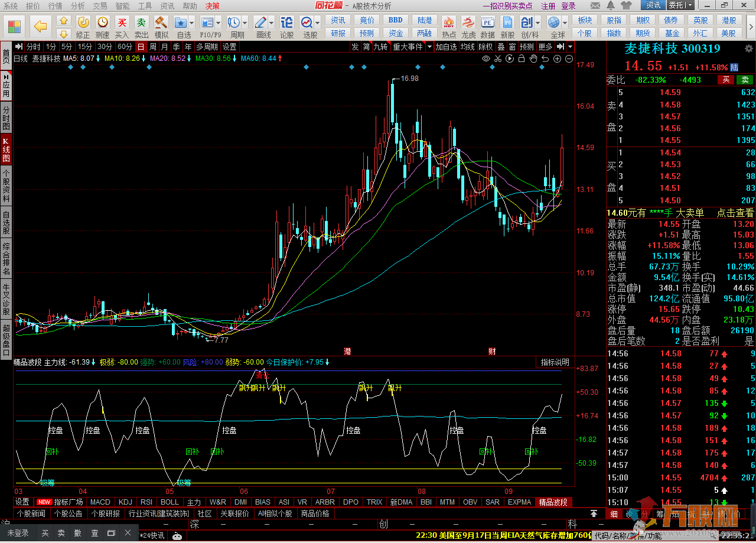Click the 板块 sector button
Screen dimensions: 756x543
point(585,20)
